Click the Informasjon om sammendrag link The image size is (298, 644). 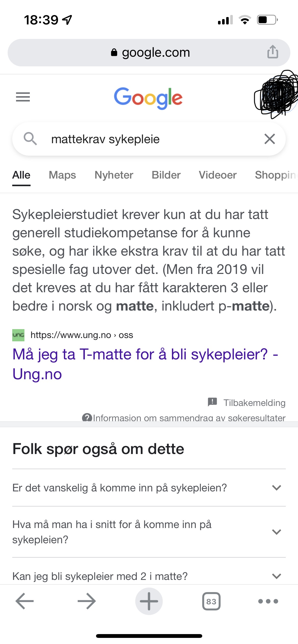(x=188, y=418)
